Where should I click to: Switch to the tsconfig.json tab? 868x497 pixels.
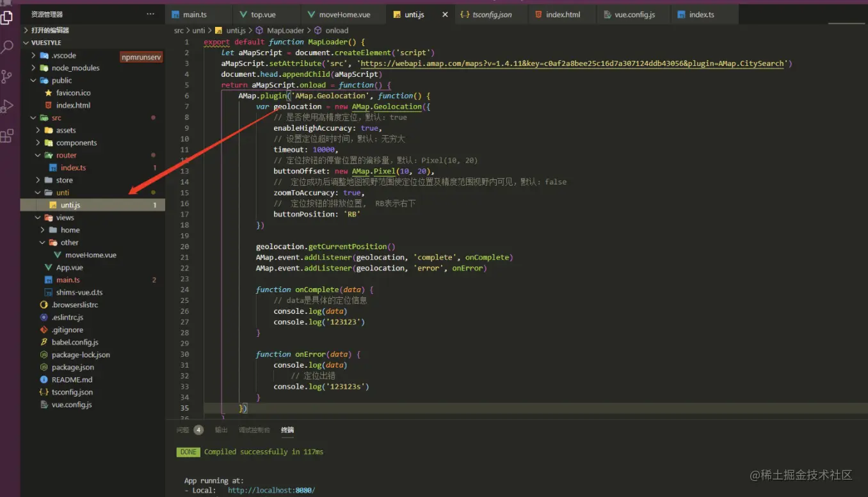tap(488, 14)
